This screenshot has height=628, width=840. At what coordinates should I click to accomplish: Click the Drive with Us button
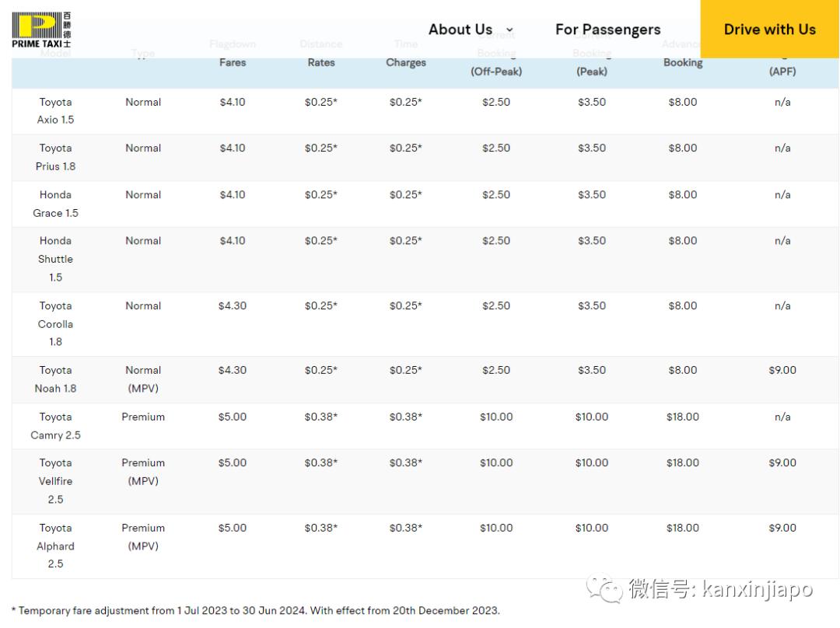point(769,30)
